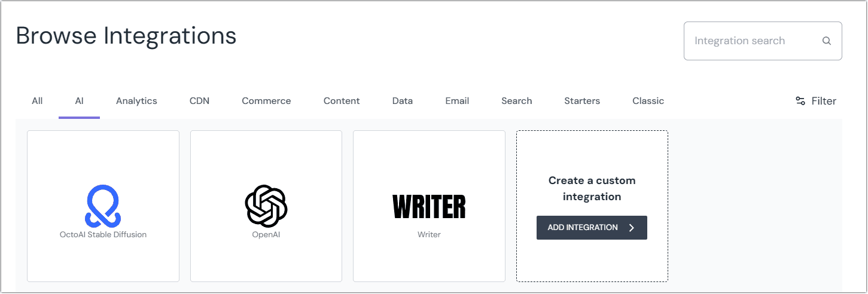
Task: Click the Create a custom integration heading
Action: [x=592, y=188]
